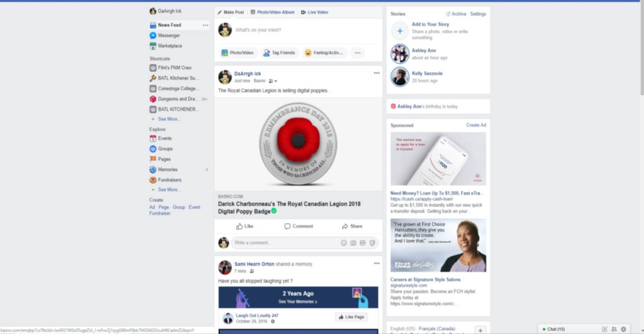The height and width of the screenshot is (334, 644).
Task: Select Français (Canada) language
Action: click(x=437, y=329)
